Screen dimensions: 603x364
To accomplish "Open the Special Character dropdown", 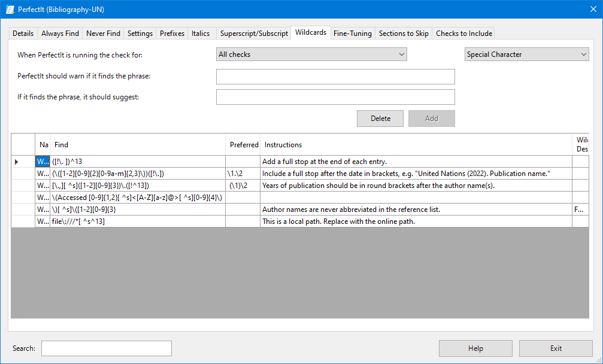I will pos(526,54).
